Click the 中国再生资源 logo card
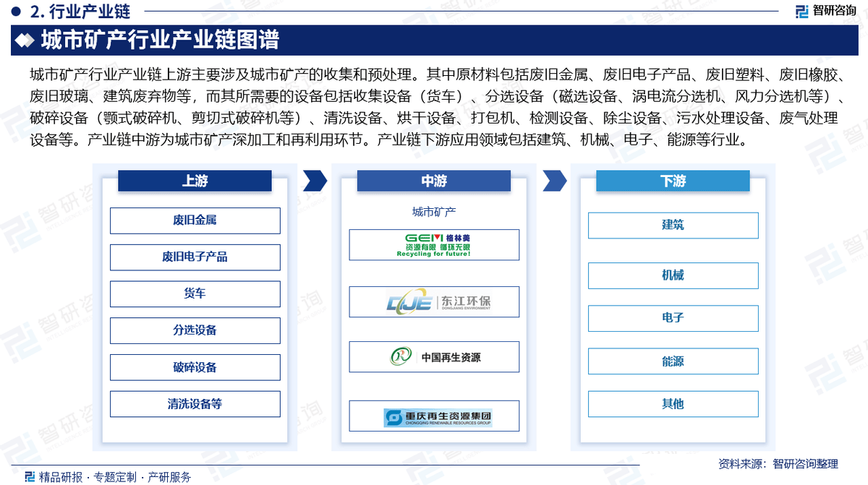 coord(434,357)
